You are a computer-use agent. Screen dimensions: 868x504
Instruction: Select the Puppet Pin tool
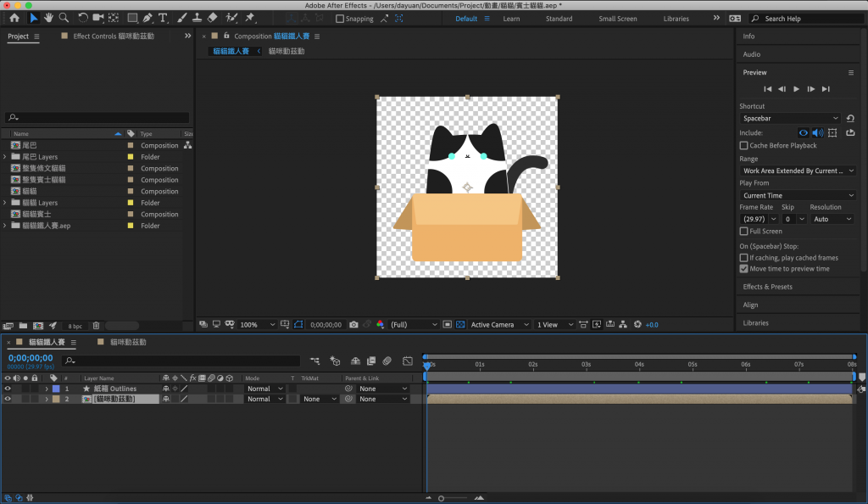(250, 18)
